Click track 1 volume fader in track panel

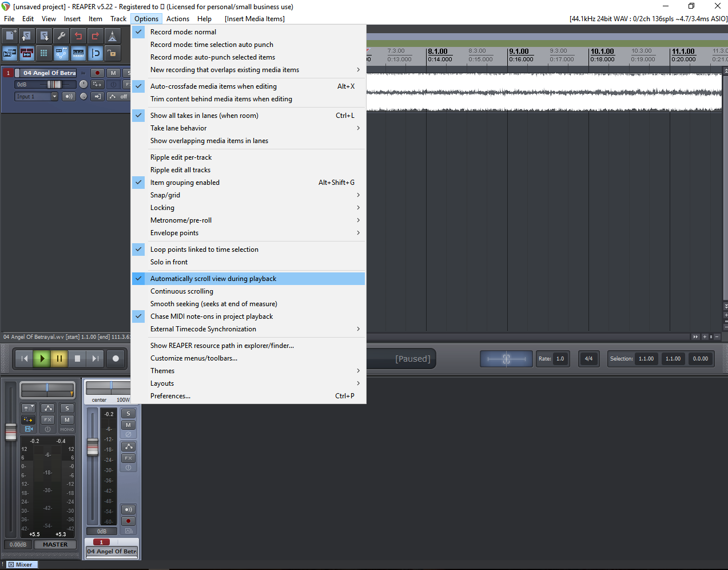click(x=54, y=84)
